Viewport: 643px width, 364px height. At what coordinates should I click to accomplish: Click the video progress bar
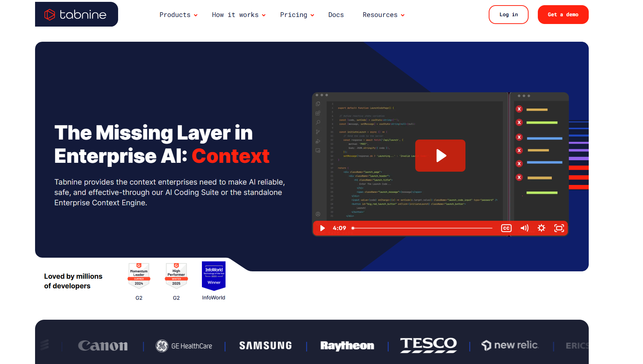(x=422, y=228)
